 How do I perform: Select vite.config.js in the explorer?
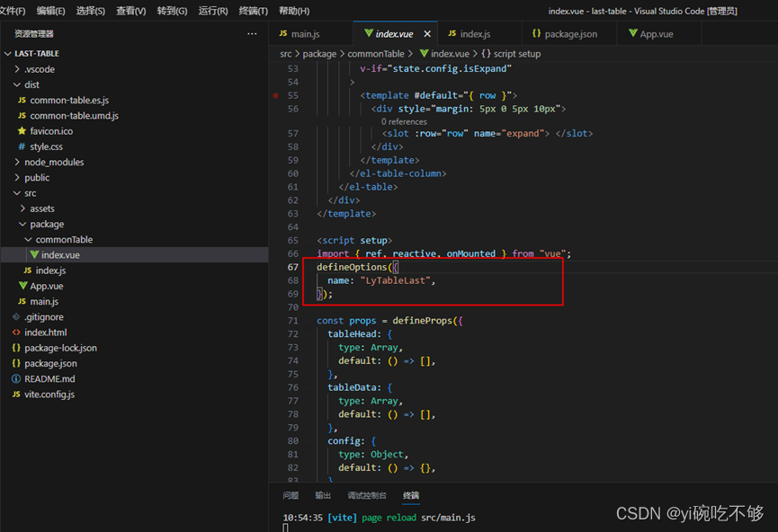[50, 394]
